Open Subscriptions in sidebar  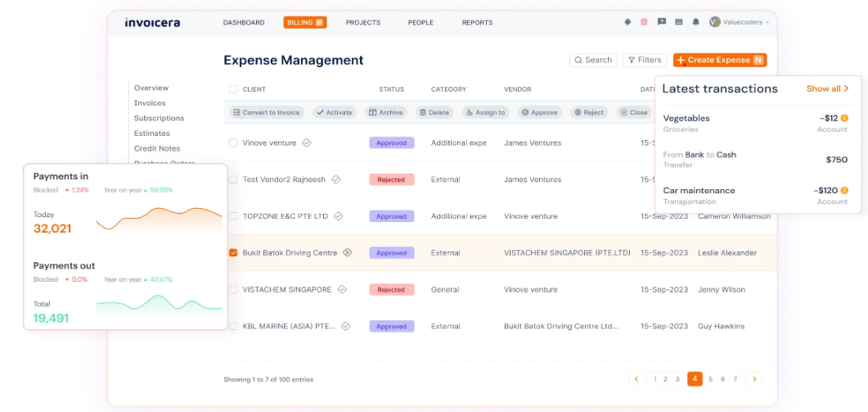159,118
